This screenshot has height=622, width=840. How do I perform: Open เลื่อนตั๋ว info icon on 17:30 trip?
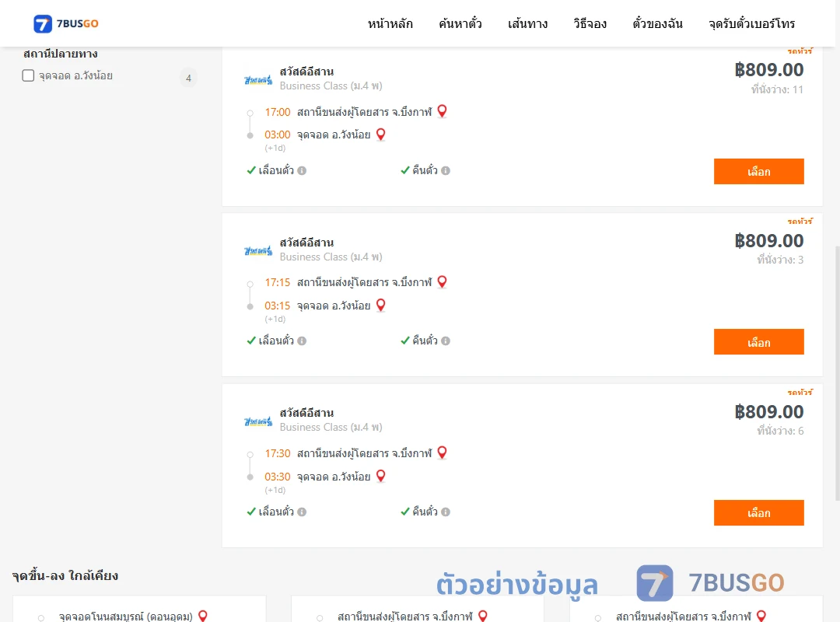[x=302, y=512]
